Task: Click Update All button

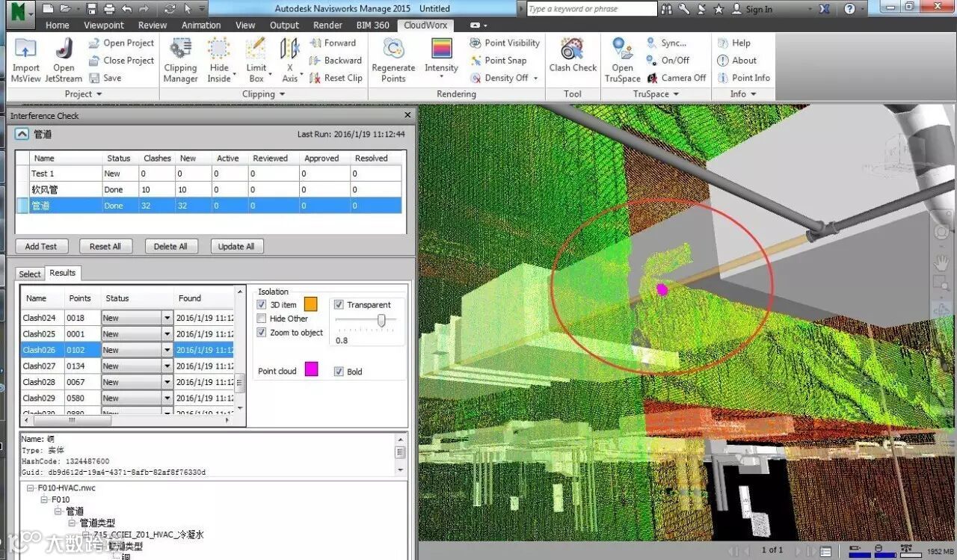Action: [x=236, y=246]
